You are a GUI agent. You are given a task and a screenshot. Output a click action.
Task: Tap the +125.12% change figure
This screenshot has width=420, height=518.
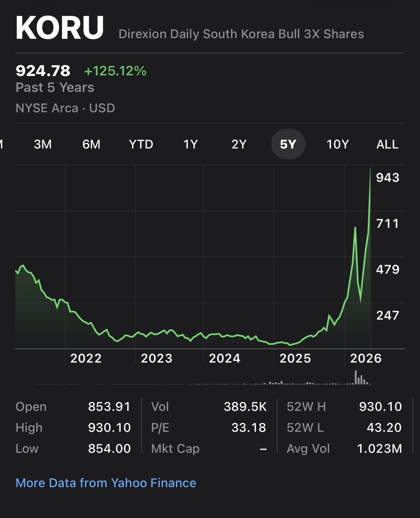[x=115, y=71]
